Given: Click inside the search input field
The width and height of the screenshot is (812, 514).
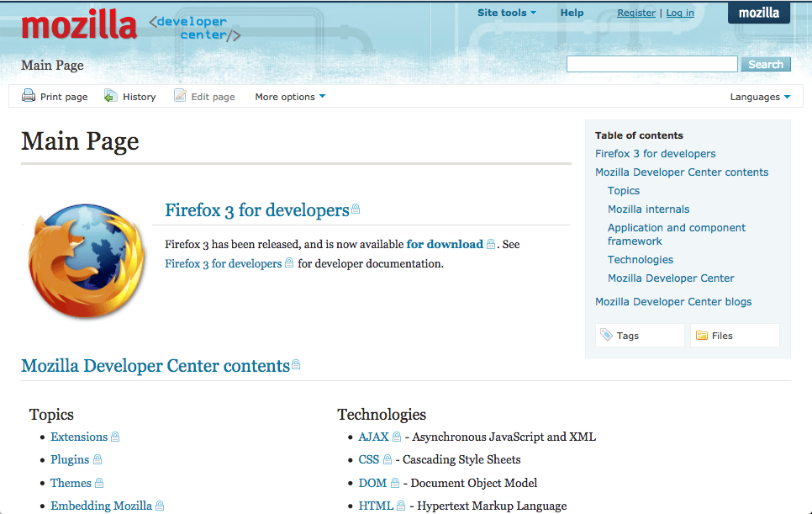Looking at the screenshot, I should [651, 63].
